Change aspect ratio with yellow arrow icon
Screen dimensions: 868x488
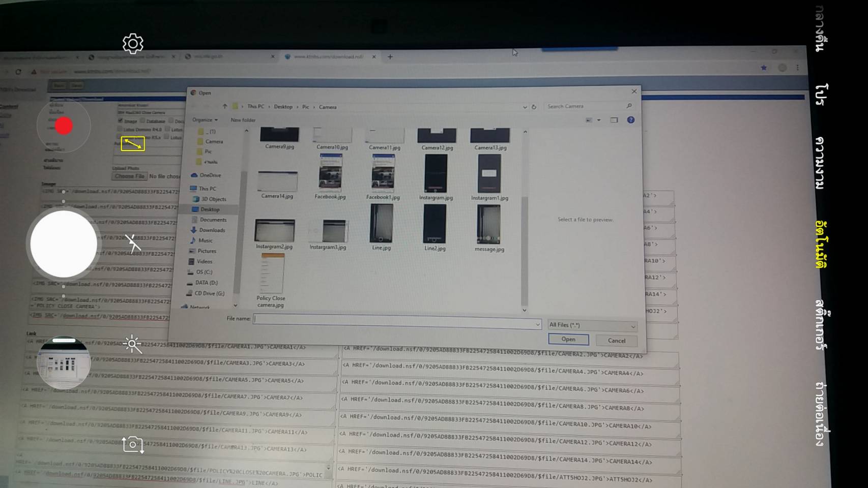tap(133, 144)
